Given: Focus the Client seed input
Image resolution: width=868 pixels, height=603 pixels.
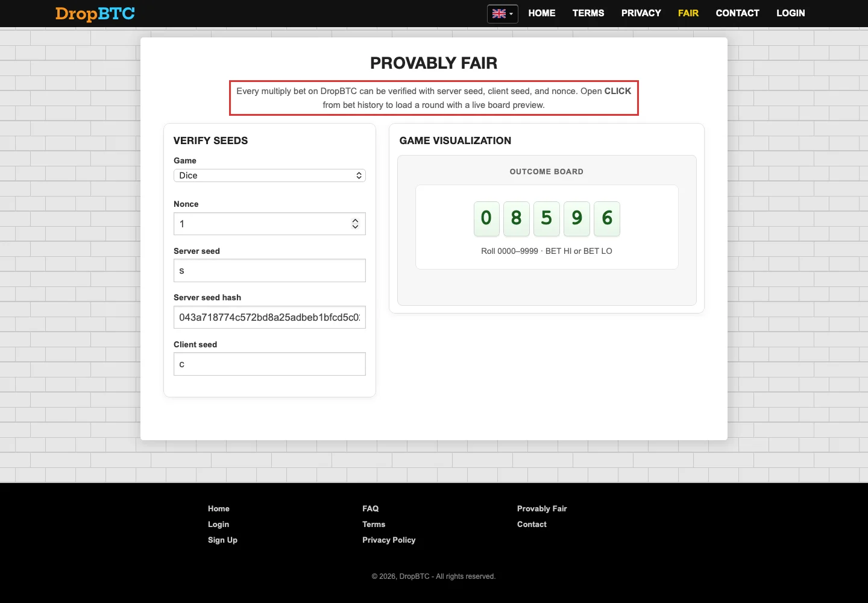Looking at the screenshot, I should [269, 364].
